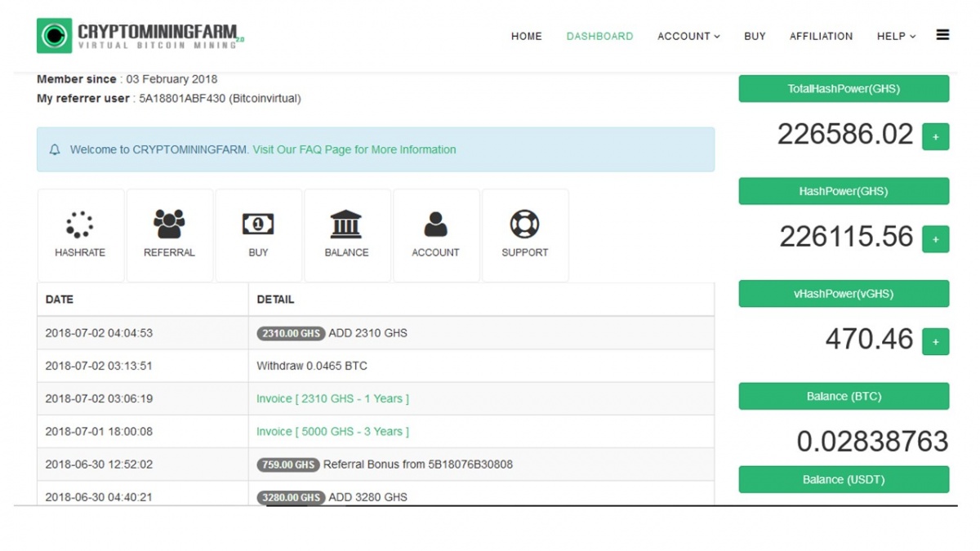Click the Balance (BTC) button
Image resolution: width=980 pixels, height=551 pixels.
point(844,396)
